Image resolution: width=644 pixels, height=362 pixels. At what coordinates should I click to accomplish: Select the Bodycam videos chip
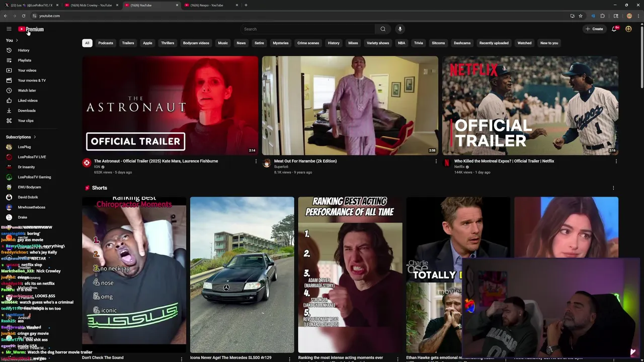196,43
